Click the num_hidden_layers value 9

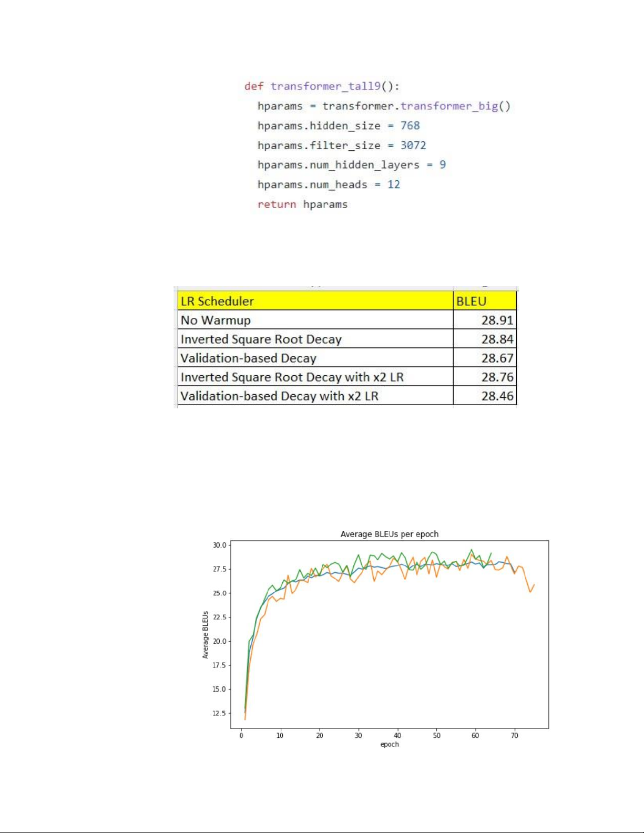coord(443,165)
